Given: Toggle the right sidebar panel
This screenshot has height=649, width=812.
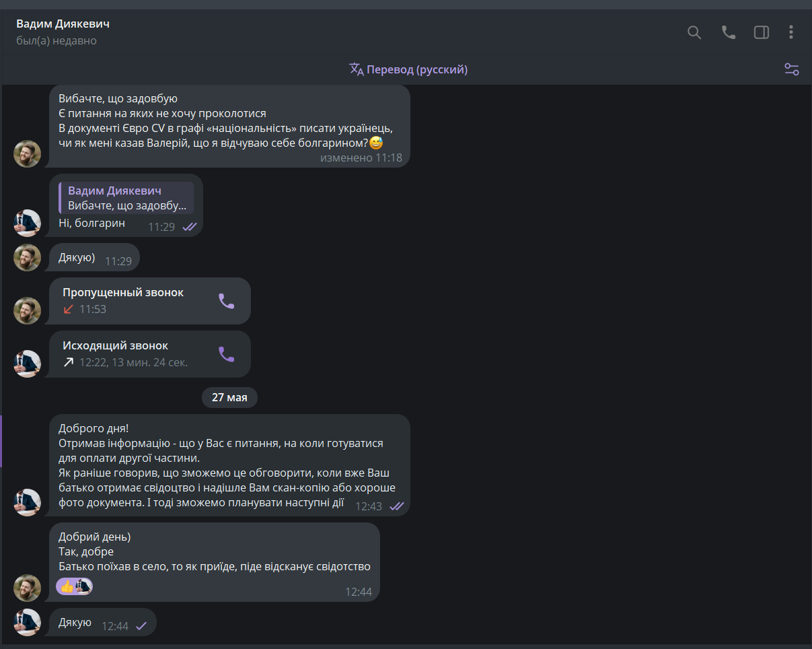Looking at the screenshot, I should (x=762, y=32).
